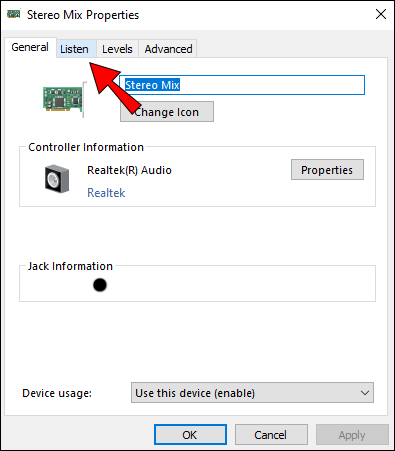Click the Jack Information group box
The image size is (395, 451).
click(x=197, y=283)
